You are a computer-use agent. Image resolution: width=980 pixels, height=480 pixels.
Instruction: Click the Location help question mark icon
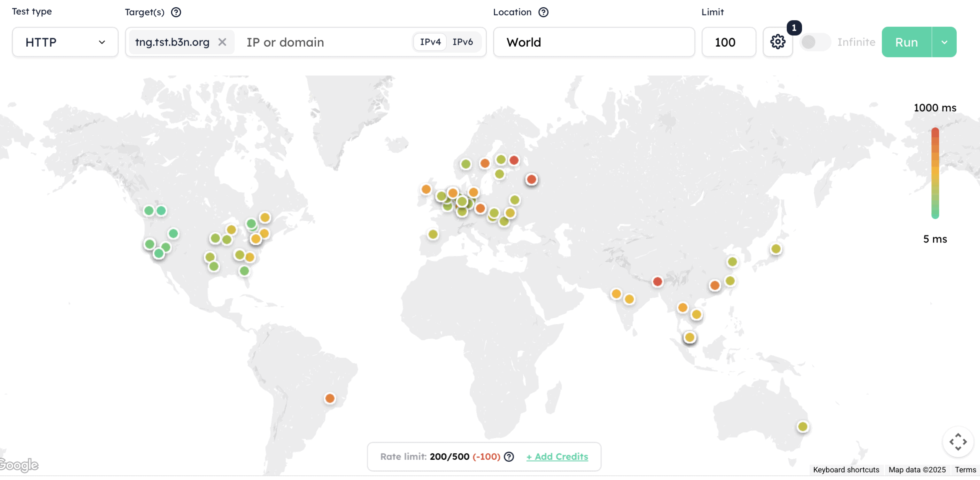[x=543, y=12]
